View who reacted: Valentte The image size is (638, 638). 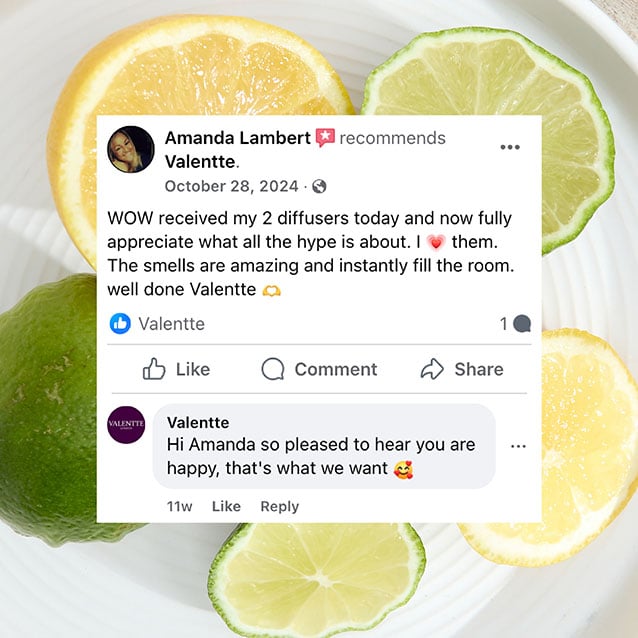172,324
